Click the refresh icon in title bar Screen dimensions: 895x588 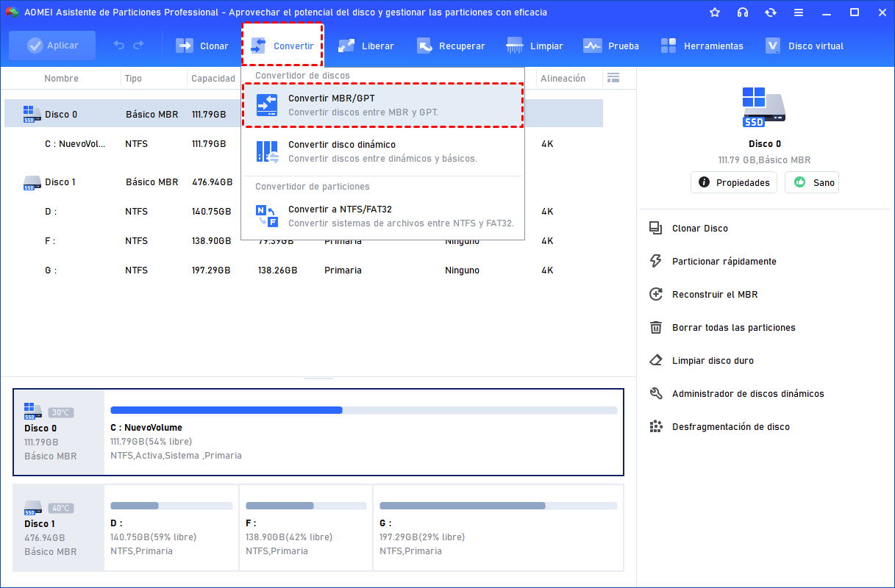[771, 12]
